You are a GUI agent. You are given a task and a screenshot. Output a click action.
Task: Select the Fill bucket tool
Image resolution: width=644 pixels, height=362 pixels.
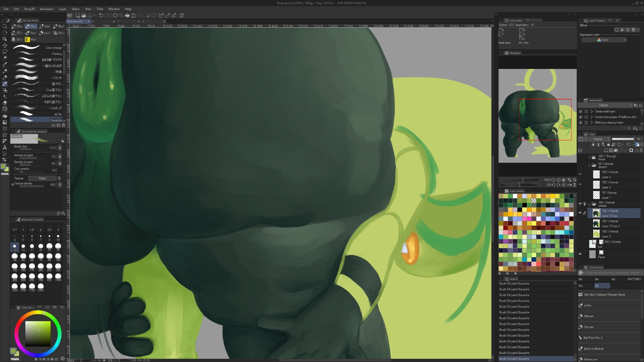tap(5, 116)
